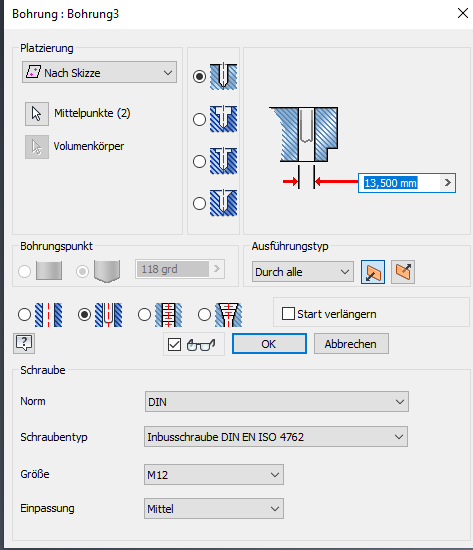Screen dimensions: 473x550
Task: Select the spotface hole type radio button
Action: (x=199, y=161)
